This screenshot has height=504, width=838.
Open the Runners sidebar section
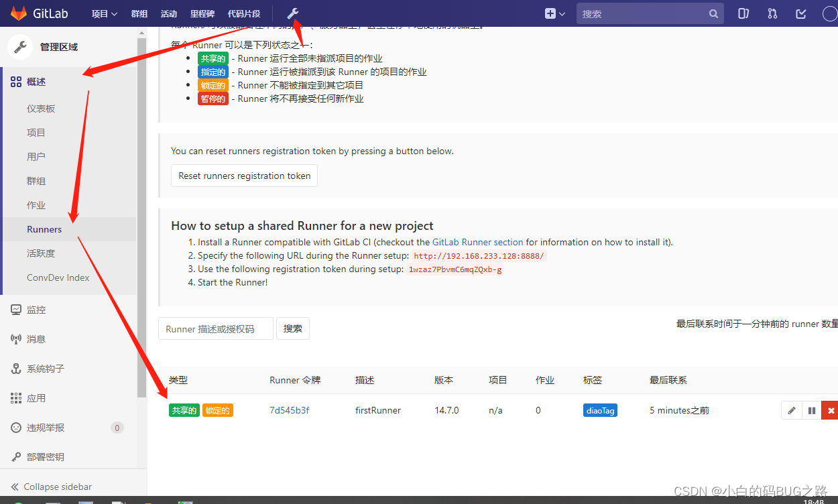(44, 229)
